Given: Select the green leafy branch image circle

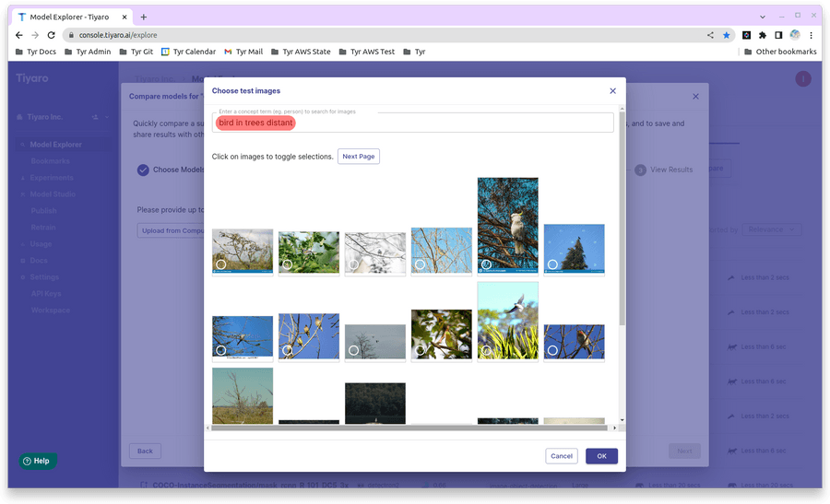Looking at the screenshot, I should click(x=288, y=264).
